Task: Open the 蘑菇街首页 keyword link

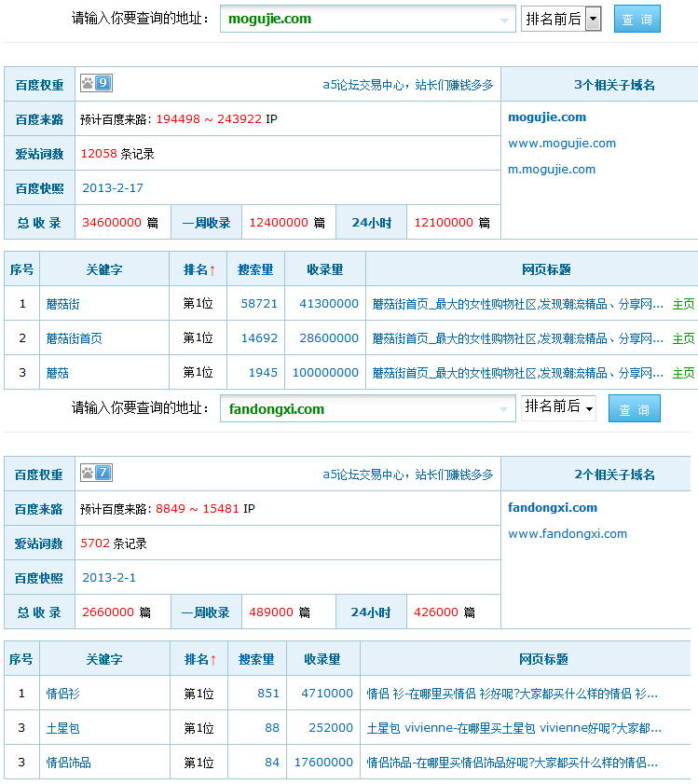Action: click(x=74, y=338)
